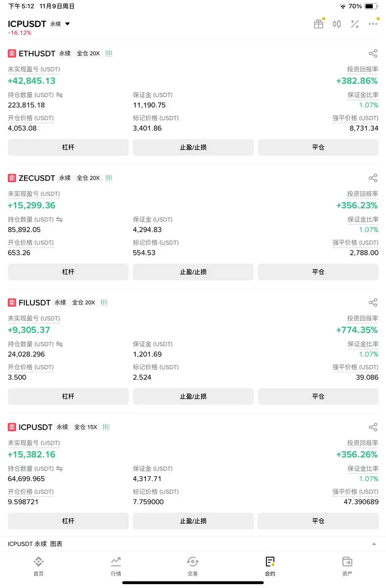386x588 pixels.
Task: Share the ZECUSDT position
Action: click(x=373, y=178)
